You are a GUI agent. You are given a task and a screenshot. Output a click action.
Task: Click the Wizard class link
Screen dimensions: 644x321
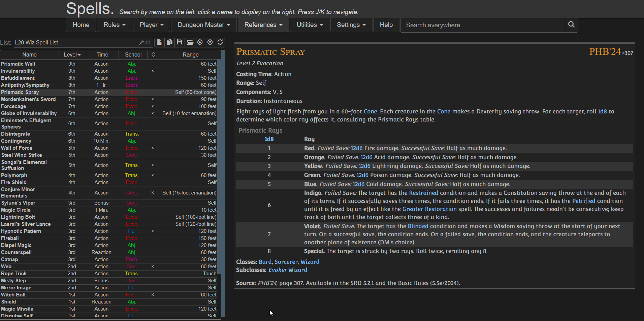pyautogui.click(x=310, y=262)
